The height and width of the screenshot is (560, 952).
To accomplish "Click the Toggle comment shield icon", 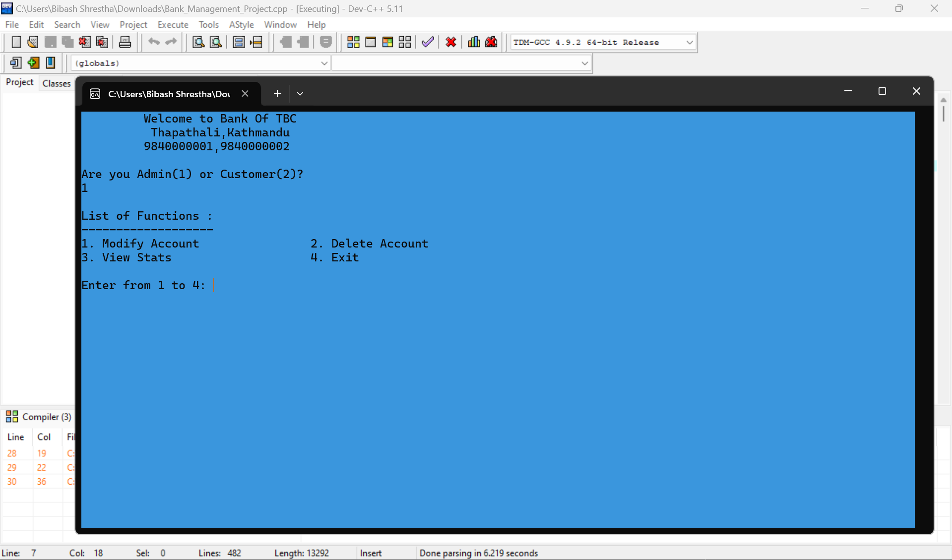I will [326, 42].
